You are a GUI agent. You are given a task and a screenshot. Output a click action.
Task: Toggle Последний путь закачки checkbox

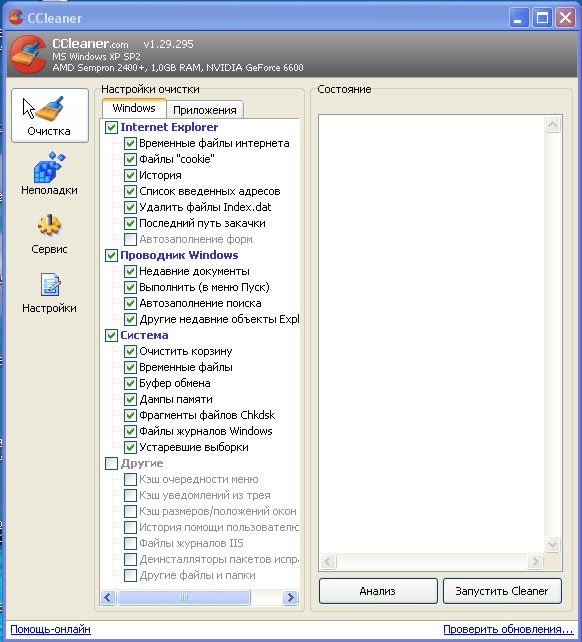pos(130,223)
